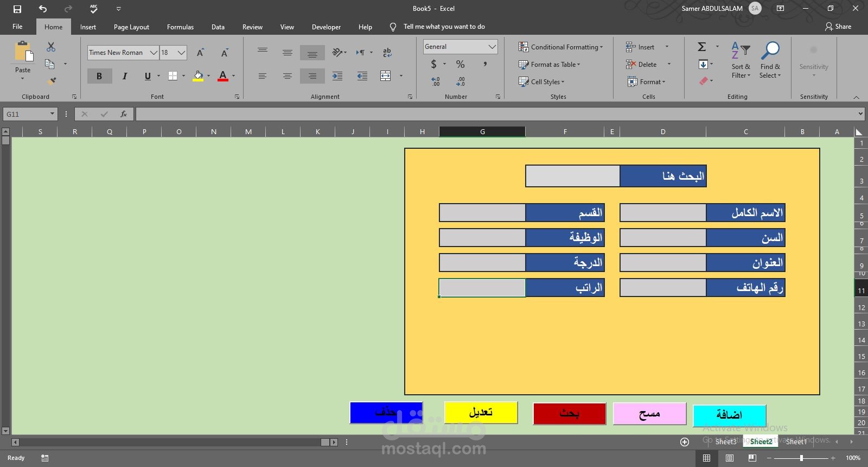The height and width of the screenshot is (467, 868).
Task: Insert function with the fx icon
Action: tap(124, 114)
